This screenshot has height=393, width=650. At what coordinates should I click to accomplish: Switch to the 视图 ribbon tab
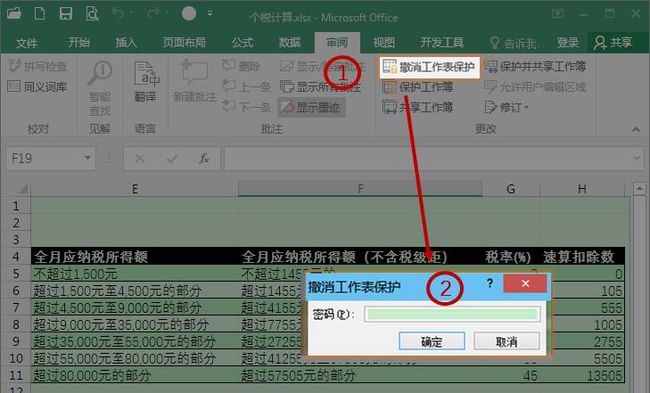(384, 42)
